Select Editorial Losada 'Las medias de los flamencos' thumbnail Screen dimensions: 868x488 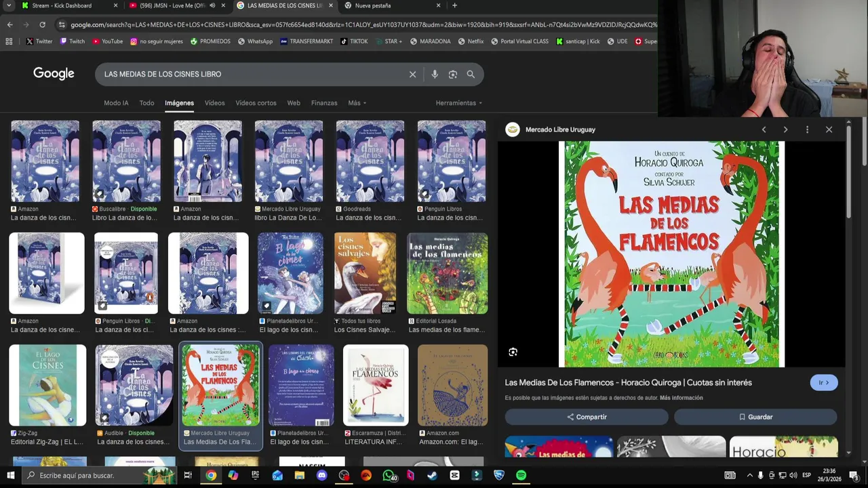[447, 273]
